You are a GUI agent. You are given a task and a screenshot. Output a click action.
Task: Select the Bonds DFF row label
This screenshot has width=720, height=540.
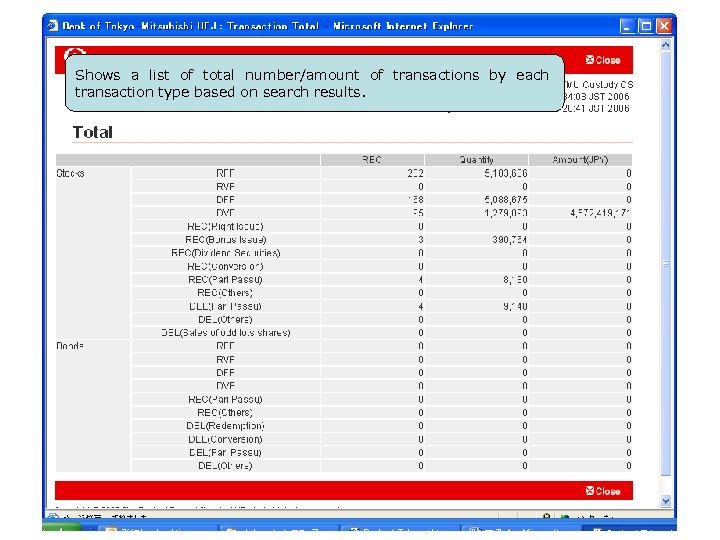pyautogui.click(x=225, y=372)
